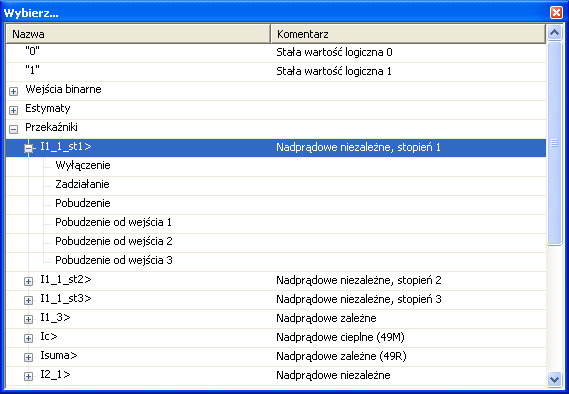Collapse the I1_1_st1> node

(x=28, y=148)
